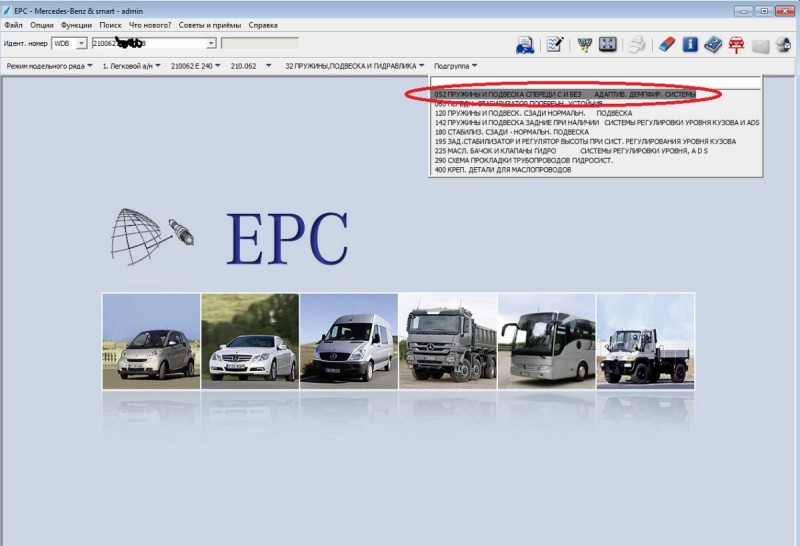This screenshot has height=546, width=800.
Task: Expand the Подгруппа dropdown
Action: tap(456, 66)
